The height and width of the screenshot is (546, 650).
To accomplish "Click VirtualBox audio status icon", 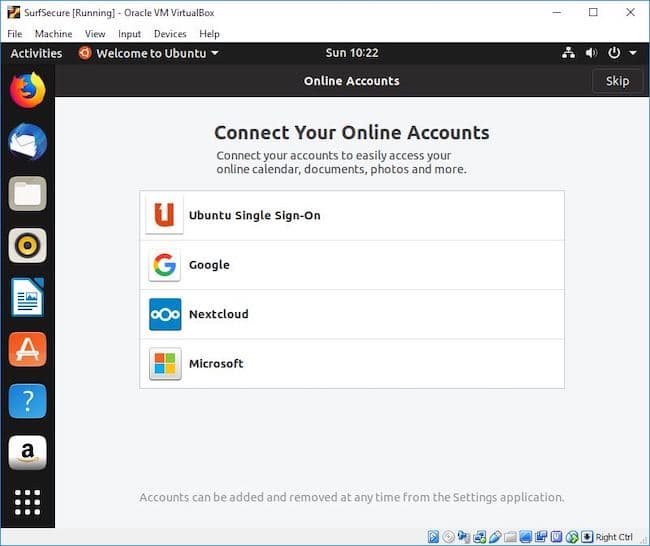I will pyautogui.click(x=464, y=537).
